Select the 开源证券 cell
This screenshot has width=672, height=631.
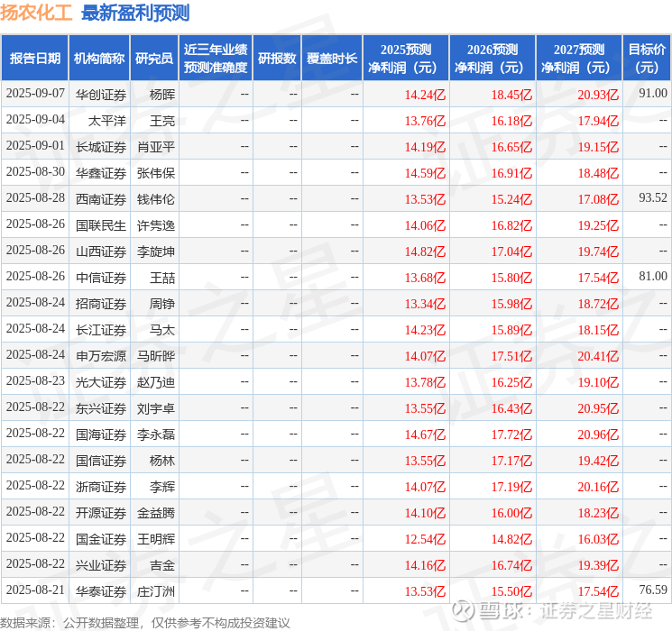click(x=101, y=513)
